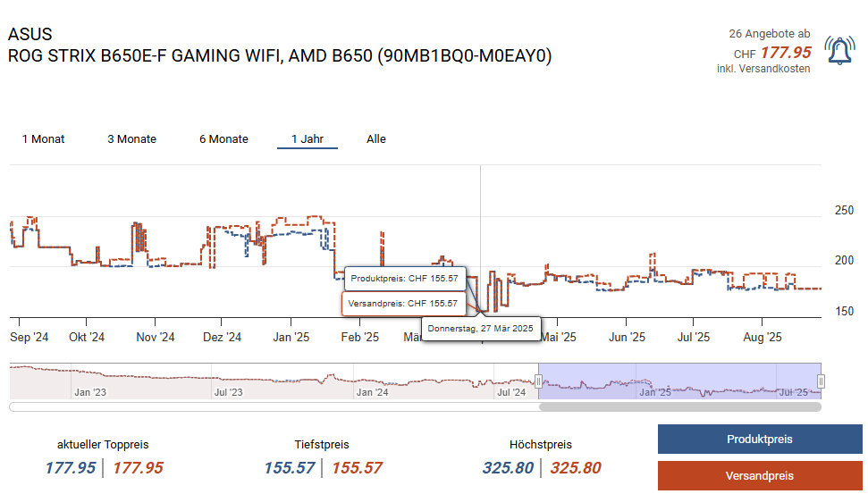Select the 3 Monate range tab
This screenshot has height=494, width=868.
coord(131,138)
